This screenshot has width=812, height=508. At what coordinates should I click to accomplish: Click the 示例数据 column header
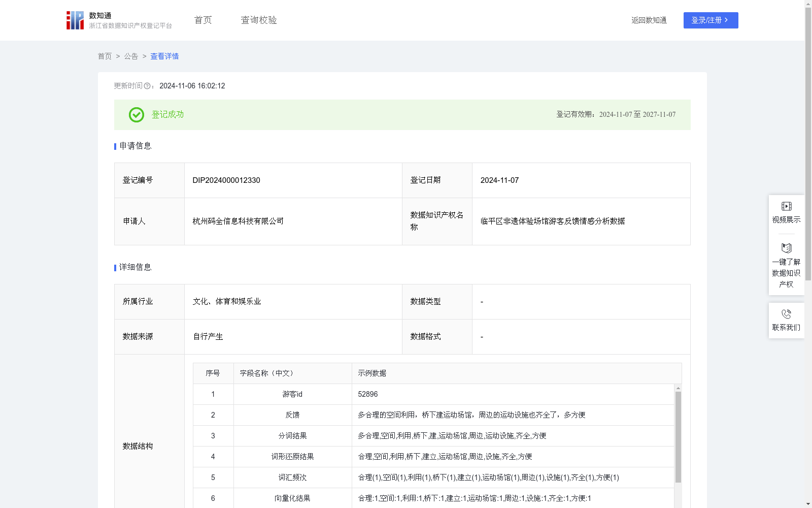tap(517, 373)
